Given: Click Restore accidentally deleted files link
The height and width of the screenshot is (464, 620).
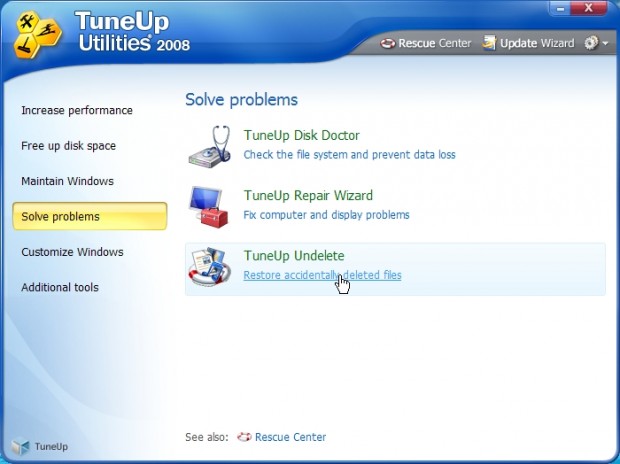Looking at the screenshot, I should pos(322,275).
